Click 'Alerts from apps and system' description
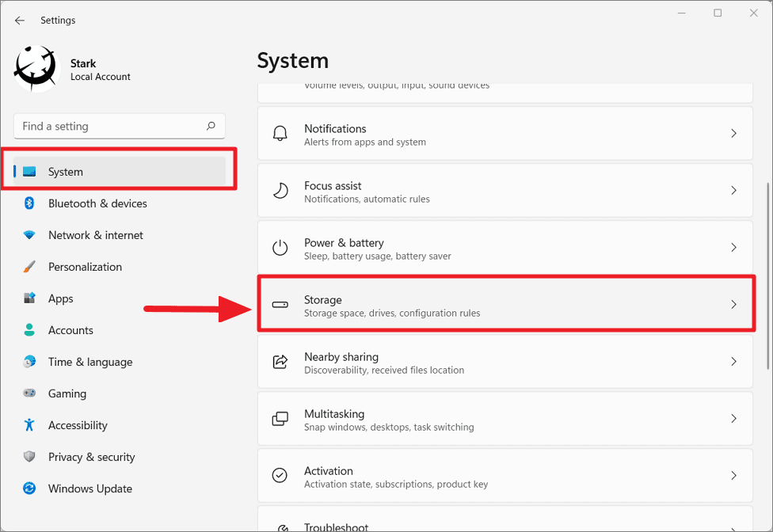The width and height of the screenshot is (773, 532). [x=365, y=142]
